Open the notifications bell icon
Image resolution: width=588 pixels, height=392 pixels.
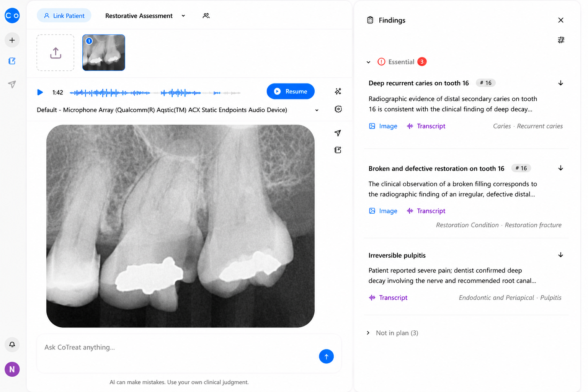(x=12, y=345)
